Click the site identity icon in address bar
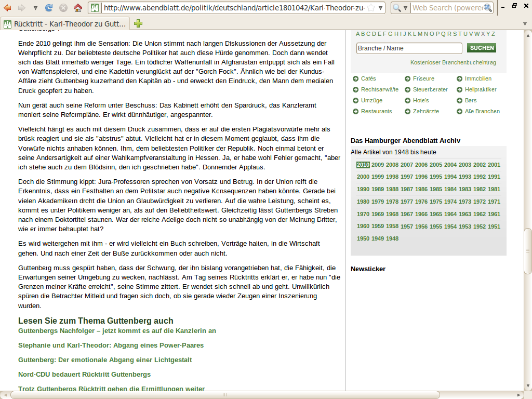The image size is (532, 399). click(95, 8)
